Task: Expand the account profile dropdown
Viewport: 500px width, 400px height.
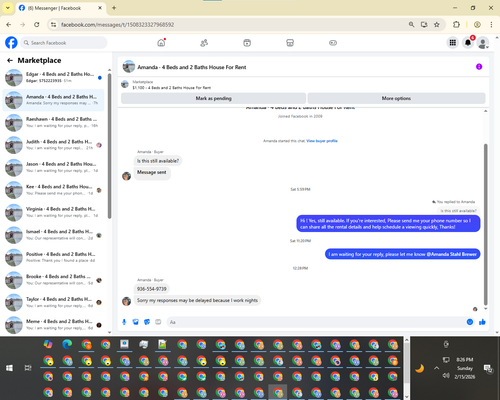Action: click(483, 43)
